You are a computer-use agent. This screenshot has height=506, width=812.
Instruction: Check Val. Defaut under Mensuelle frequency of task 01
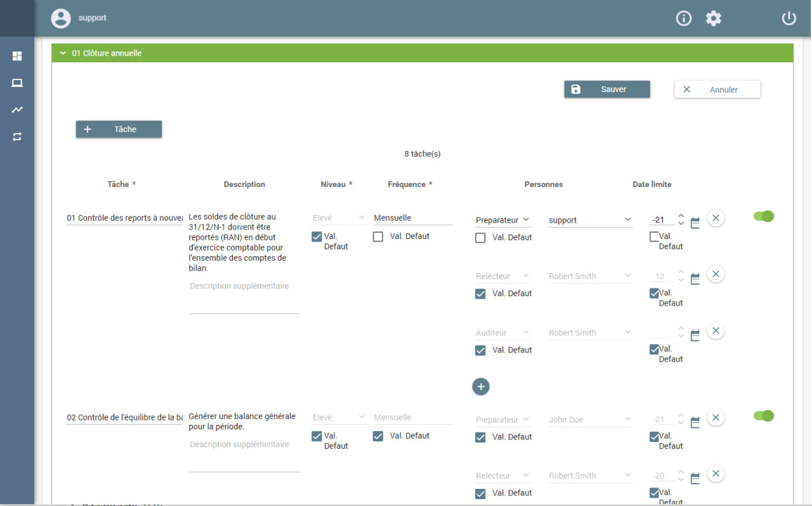(378, 237)
